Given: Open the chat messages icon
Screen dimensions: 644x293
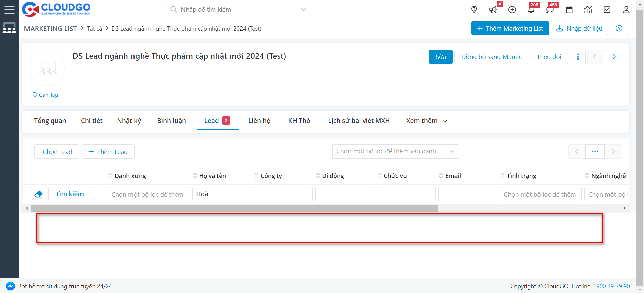Looking at the screenshot, I should [x=550, y=10].
